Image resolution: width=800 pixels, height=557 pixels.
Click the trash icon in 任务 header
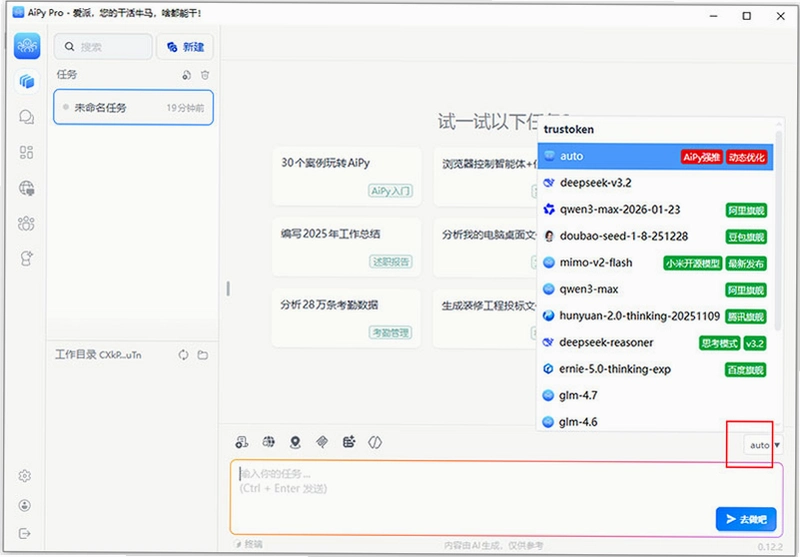(x=205, y=75)
